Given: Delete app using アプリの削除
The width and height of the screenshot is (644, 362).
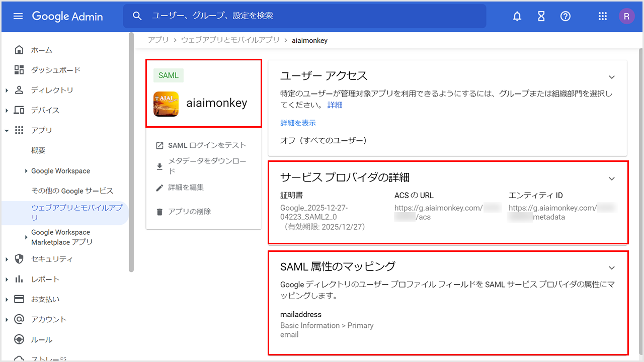Looking at the screenshot, I should coord(189,212).
